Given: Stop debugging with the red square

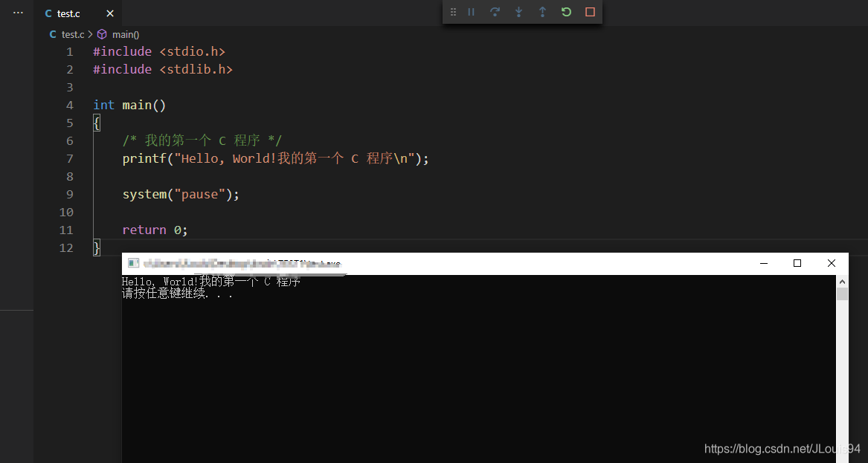Looking at the screenshot, I should point(590,12).
